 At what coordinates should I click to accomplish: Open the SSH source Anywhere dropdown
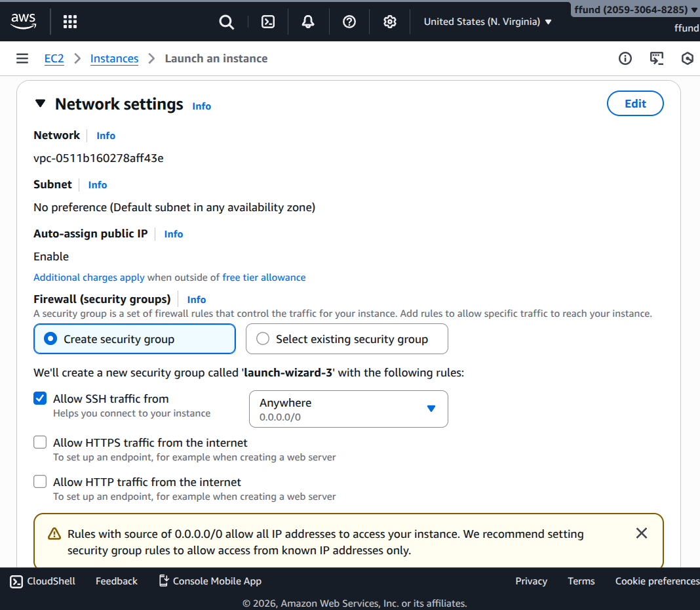point(348,409)
